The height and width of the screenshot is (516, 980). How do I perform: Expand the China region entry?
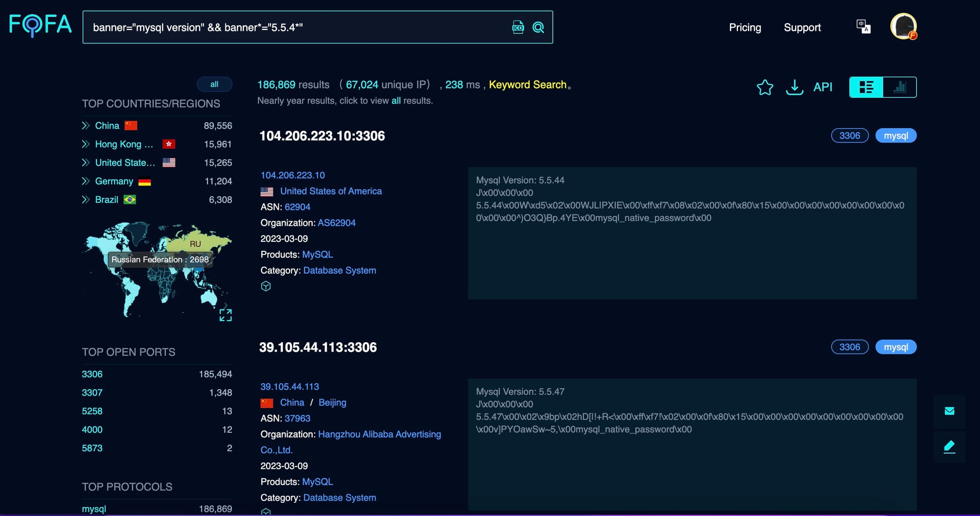pos(86,126)
